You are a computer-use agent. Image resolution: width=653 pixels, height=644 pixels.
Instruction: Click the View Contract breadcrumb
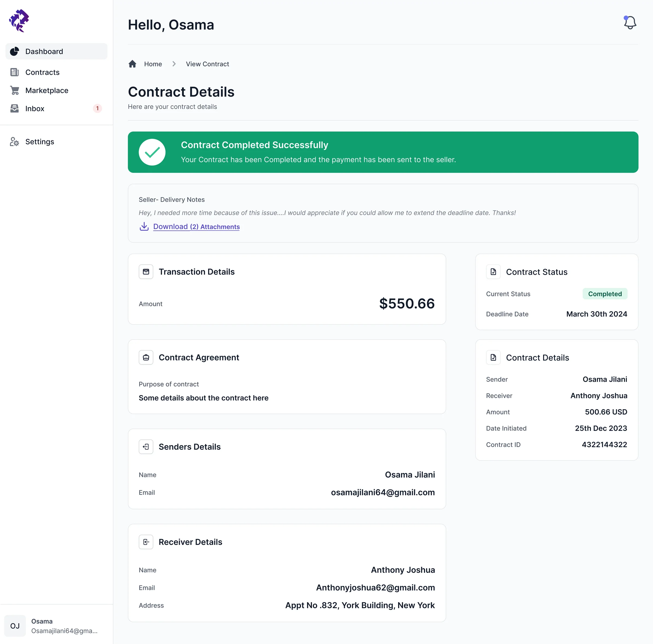(x=208, y=64)
